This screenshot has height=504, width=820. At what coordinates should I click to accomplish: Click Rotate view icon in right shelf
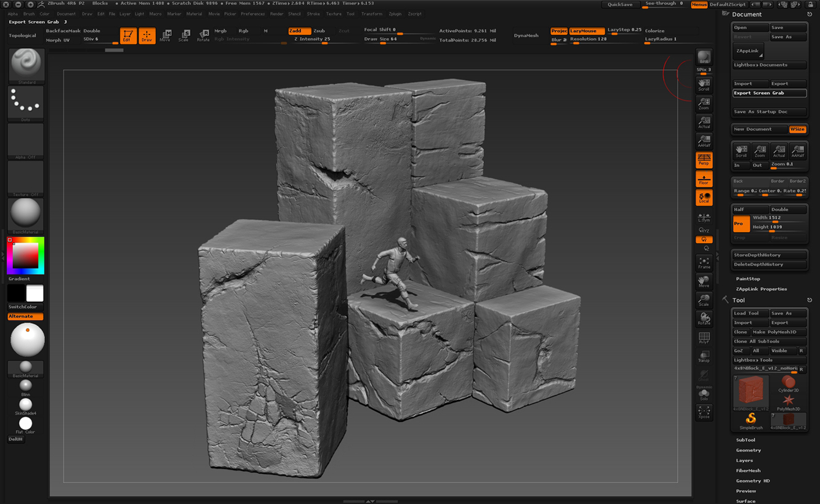coord(704,319)
